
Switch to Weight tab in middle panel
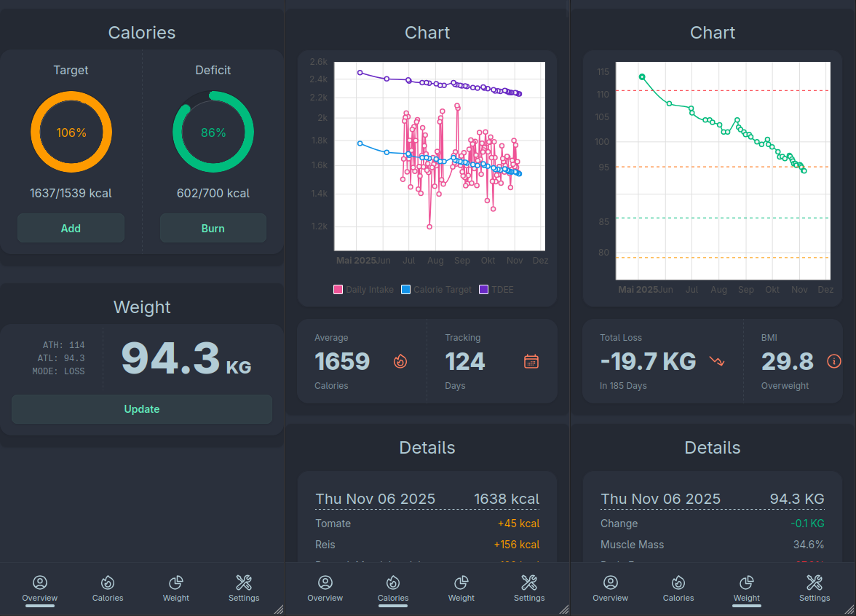click(x=461, y=588)
